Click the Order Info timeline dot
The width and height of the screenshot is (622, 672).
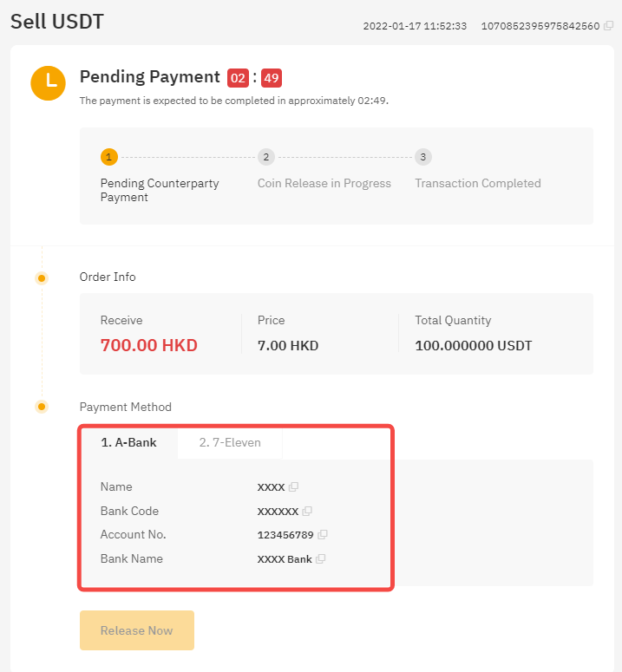coord(42,278)
